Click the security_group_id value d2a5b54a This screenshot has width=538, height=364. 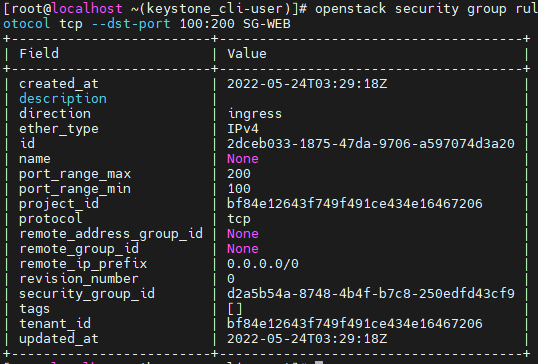(371, 294)
